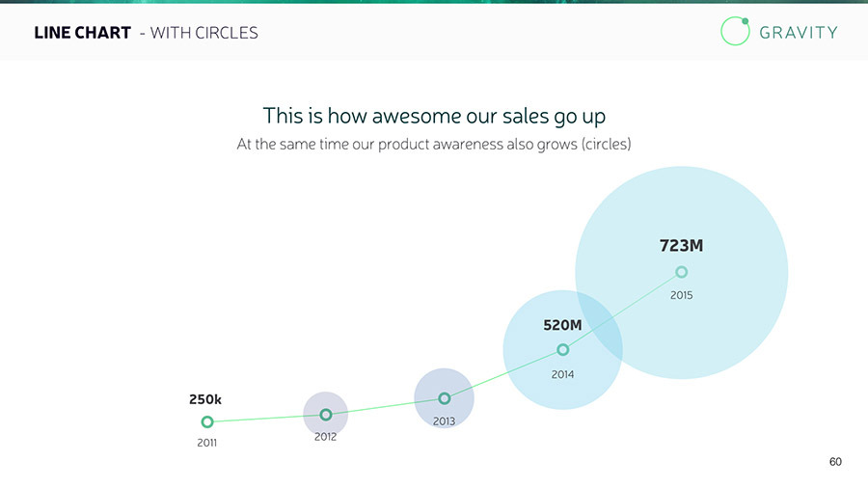Click the GRAVITY brand name text
868x488 pixels.
pos(799,32)
